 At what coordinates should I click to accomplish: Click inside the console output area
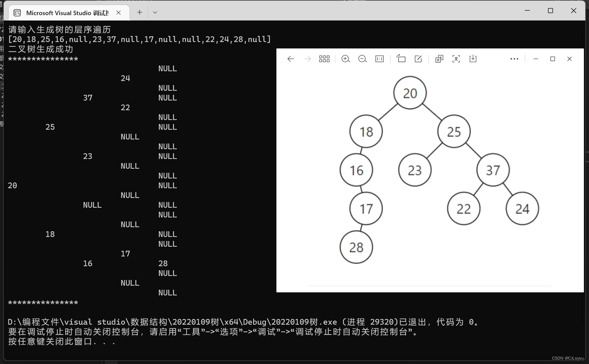coord(134,185)
